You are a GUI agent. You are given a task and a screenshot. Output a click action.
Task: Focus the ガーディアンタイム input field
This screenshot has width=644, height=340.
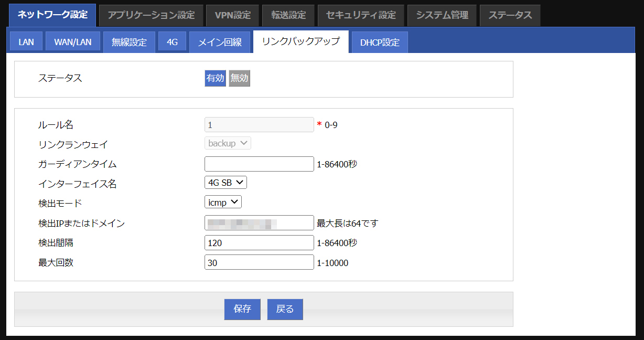259,164
